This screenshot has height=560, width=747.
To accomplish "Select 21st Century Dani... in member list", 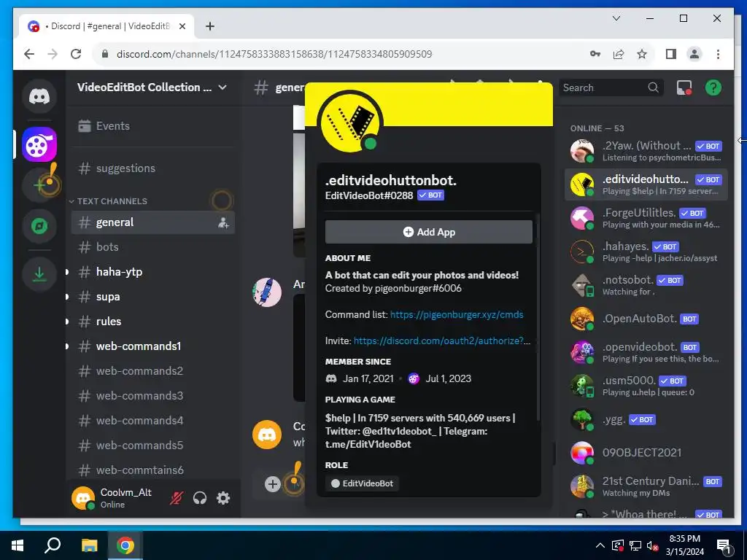I will click(646, 486).
